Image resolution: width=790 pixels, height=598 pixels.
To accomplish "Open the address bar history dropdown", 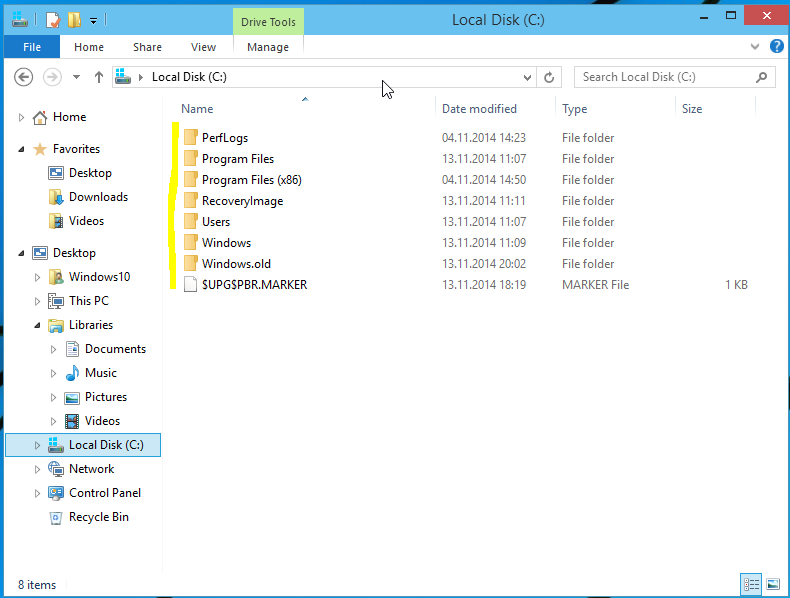I will 527,77.
